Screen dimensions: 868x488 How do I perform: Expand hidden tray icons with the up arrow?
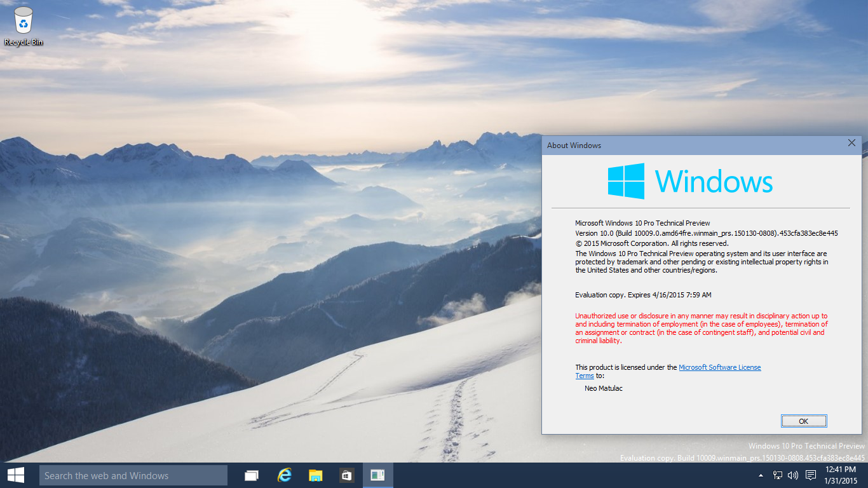coord(761,475)
